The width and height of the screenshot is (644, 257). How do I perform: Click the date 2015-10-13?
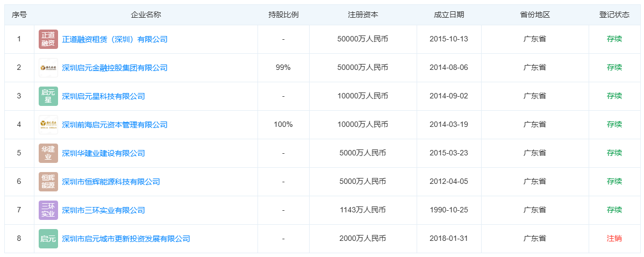[449, 39]
